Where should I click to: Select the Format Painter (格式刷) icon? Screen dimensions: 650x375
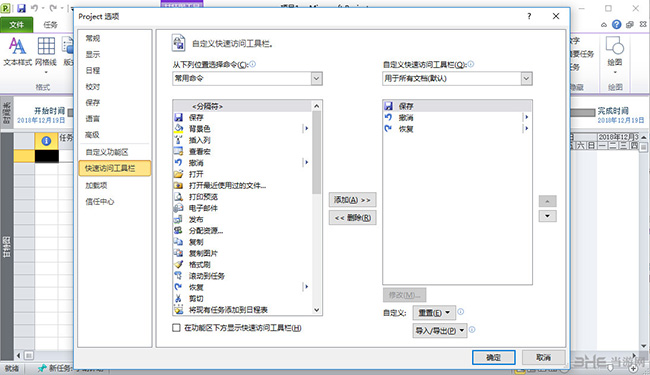[179, 264]
